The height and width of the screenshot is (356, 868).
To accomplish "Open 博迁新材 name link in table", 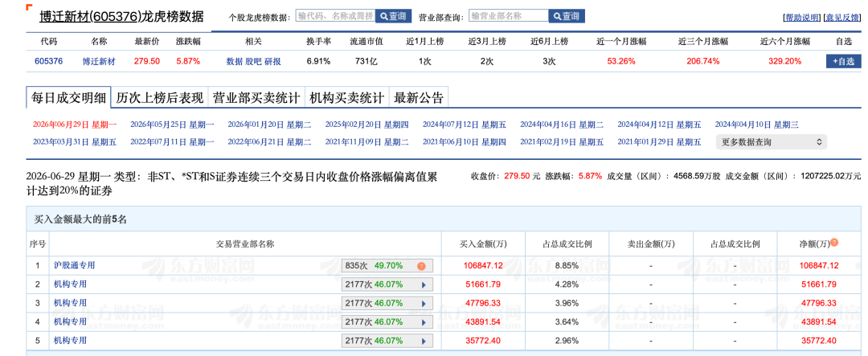I will tap(99, 61).
